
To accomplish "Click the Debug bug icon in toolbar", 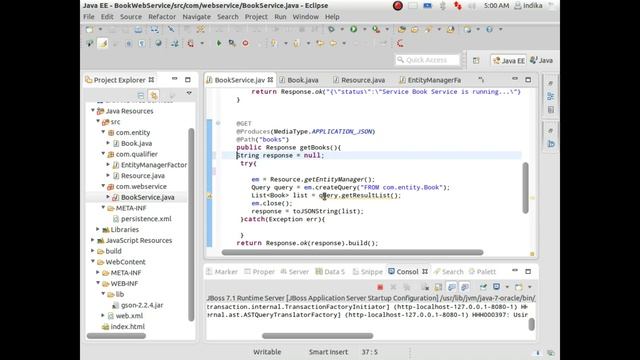I will pos(332,29).
